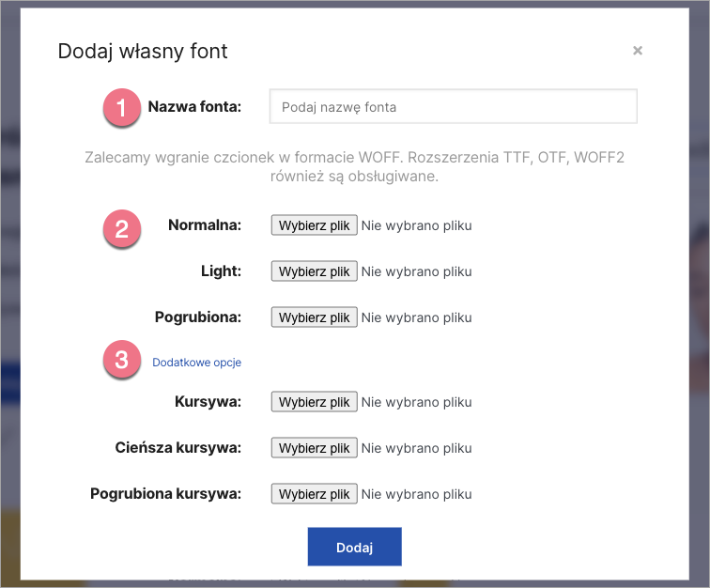Click 'Nie wybrano pliku' next to Normalna
The width and height of the screenshot is (710, 588).
pos(416,225)
